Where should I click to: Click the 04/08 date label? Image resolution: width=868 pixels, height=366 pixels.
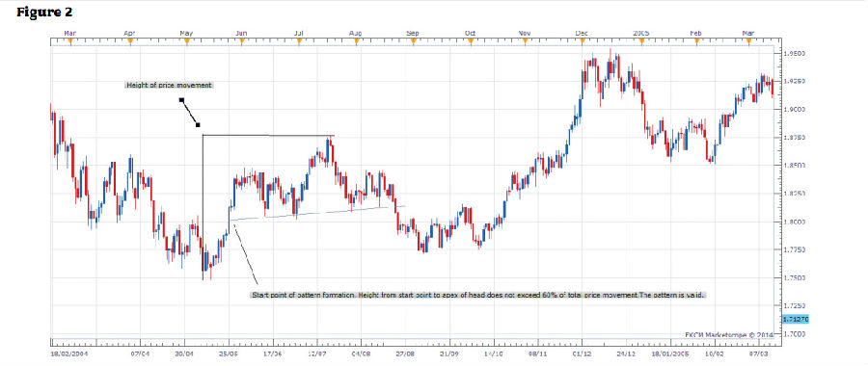pos(361,353)
